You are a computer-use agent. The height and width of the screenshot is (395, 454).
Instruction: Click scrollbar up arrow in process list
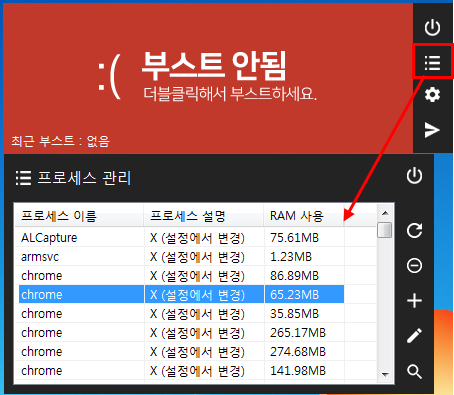tap(385, 213)
